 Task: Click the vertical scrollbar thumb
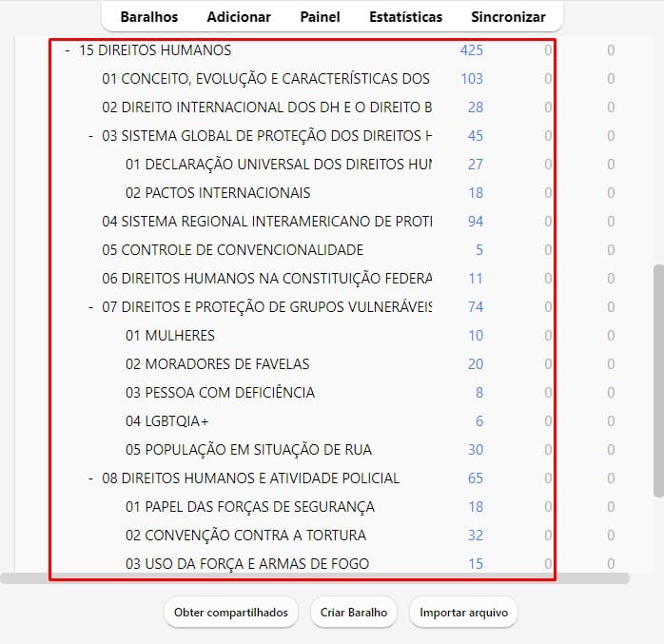click(x=658, y=381)
